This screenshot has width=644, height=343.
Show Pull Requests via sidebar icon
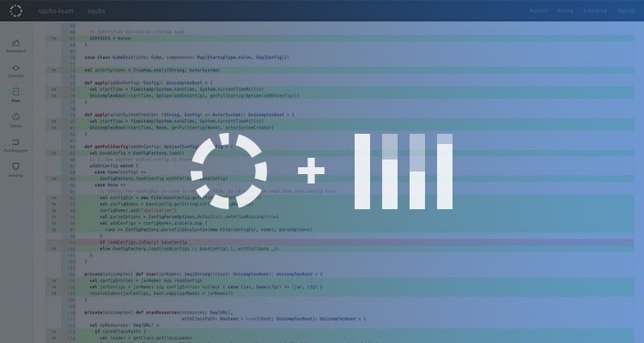tap(15, 143)
